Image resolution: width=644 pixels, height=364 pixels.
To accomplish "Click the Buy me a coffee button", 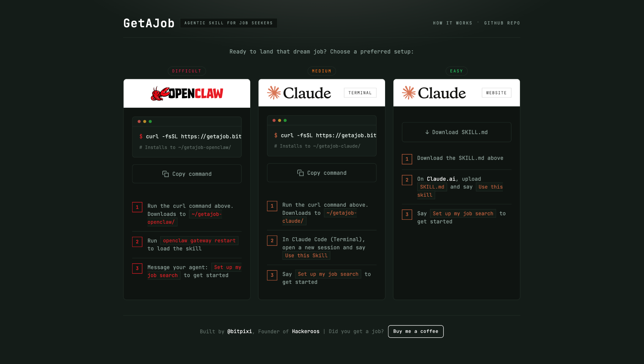I will point(416,331).
